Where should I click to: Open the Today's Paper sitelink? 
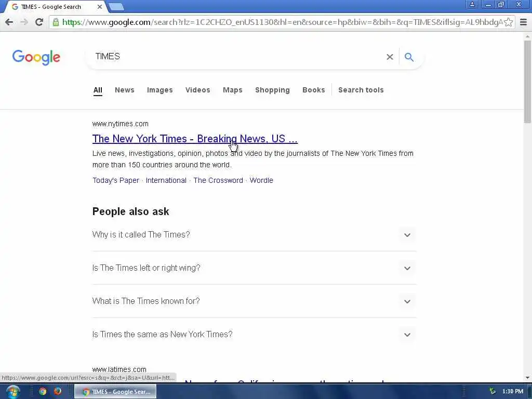click(x=116, y=180)
